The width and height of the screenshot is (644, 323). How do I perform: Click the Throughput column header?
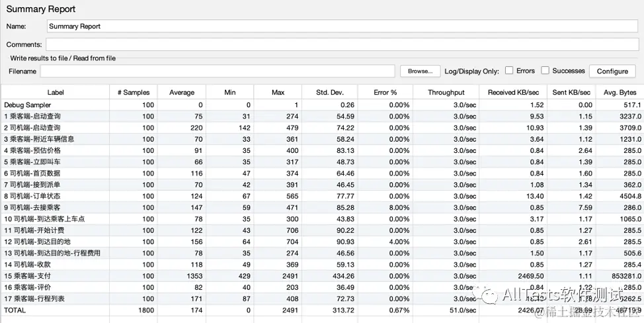coord(446,93)
